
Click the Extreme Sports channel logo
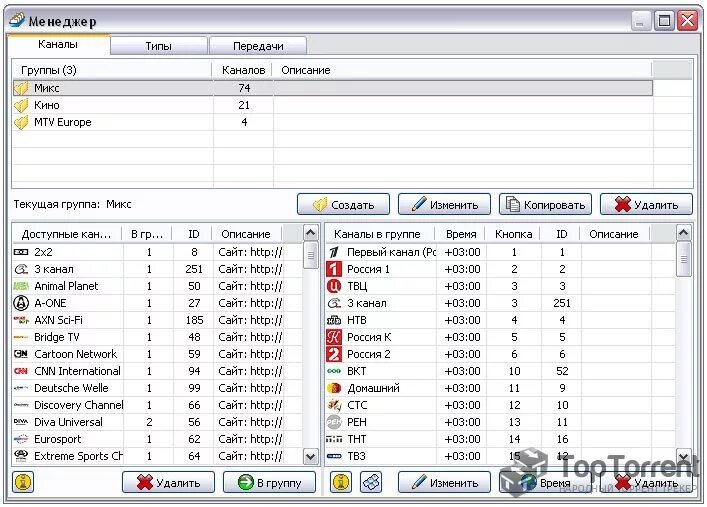point(21,456)
